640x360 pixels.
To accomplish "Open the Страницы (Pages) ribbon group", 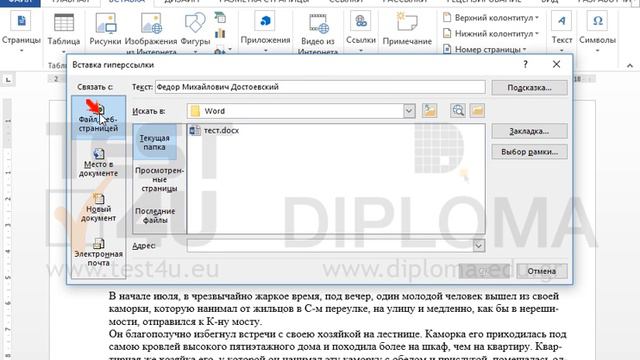I will click(x=21, y=32).
